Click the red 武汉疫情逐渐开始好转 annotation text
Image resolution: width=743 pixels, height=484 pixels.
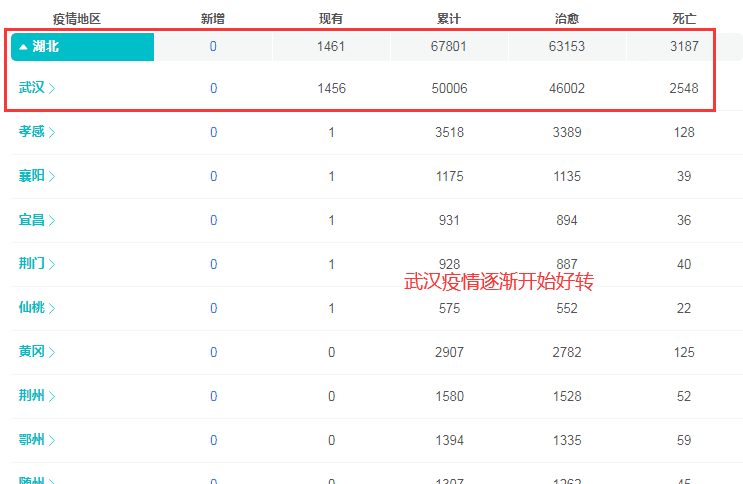(499, 282)
